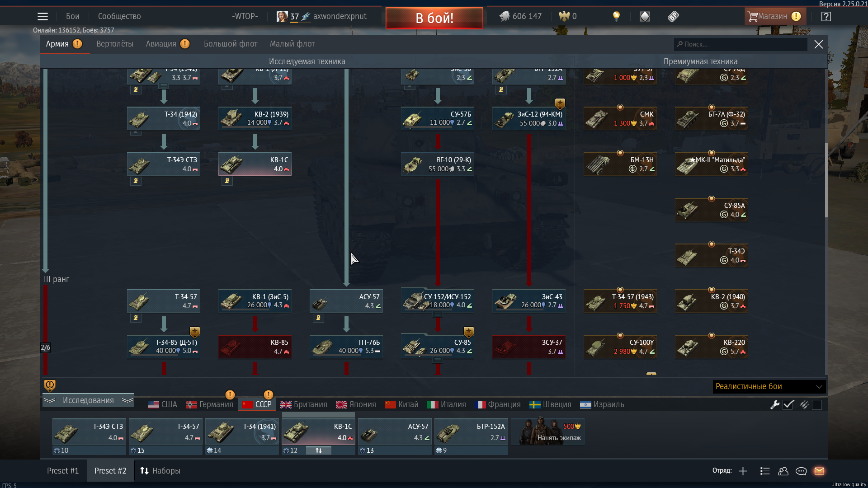This screenshot has height=488, width=868.
Task: Select crew slot БТР-152А
Action: pyautogui.click(x=471, y=432)
